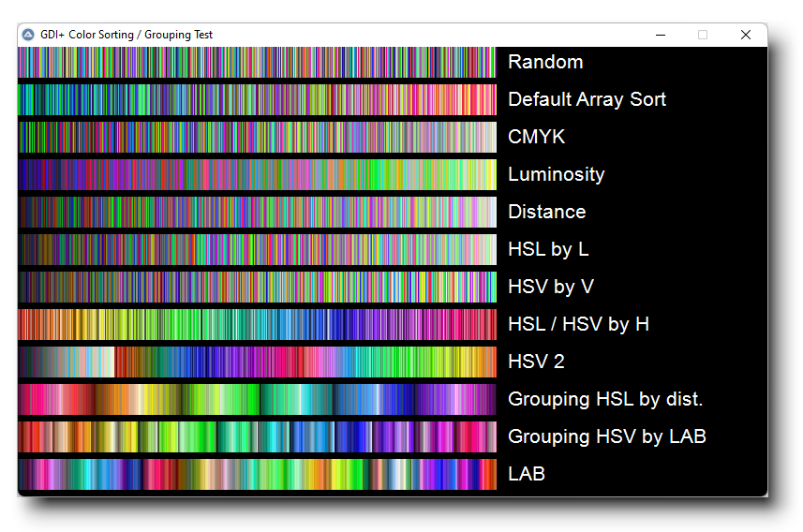
Task: Pick the Luminosity sorted color bar
Action: click(257, 174)
